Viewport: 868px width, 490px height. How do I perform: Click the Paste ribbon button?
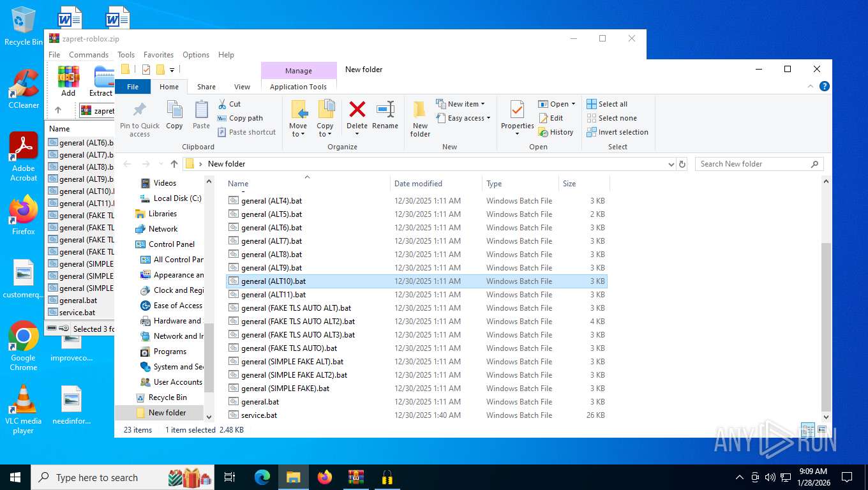[x=201, y=115]
